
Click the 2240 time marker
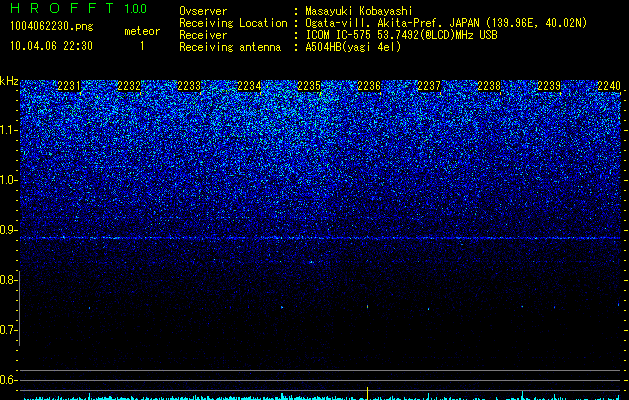(609, 86)
